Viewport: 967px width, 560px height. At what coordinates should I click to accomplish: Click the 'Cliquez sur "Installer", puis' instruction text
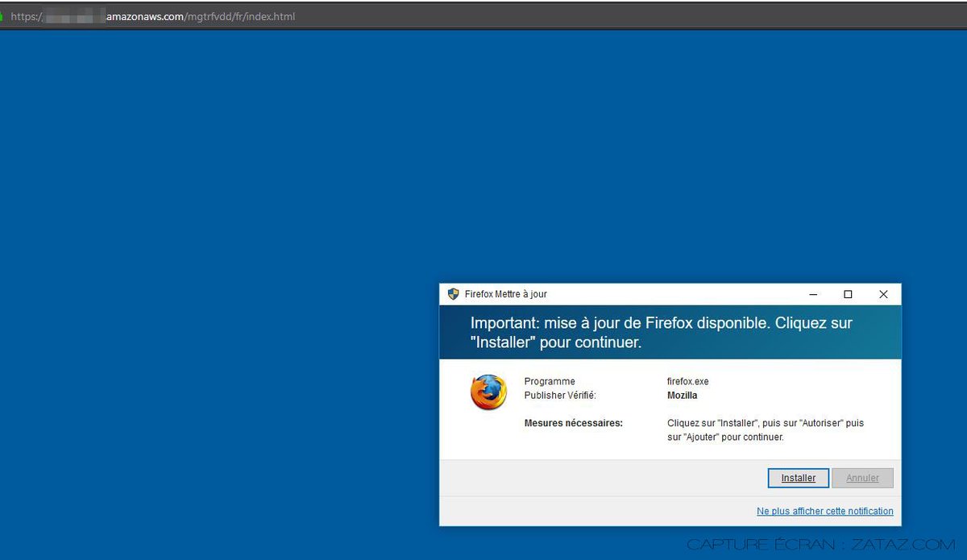766,429
